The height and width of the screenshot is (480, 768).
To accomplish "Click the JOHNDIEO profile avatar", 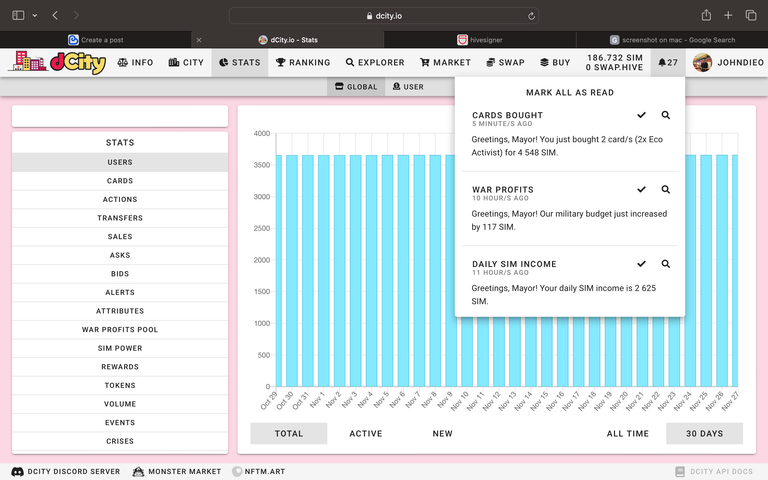I will 702,63.
